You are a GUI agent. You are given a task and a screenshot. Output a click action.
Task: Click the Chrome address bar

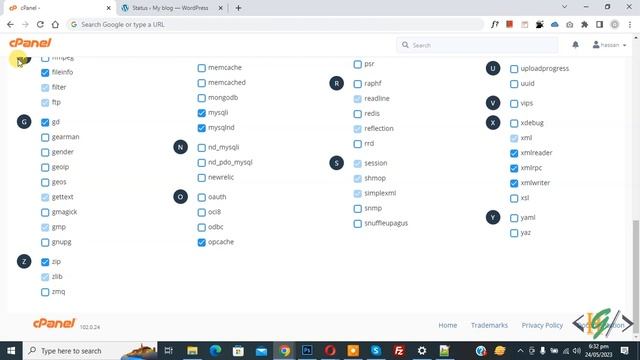tap(276, 24)
